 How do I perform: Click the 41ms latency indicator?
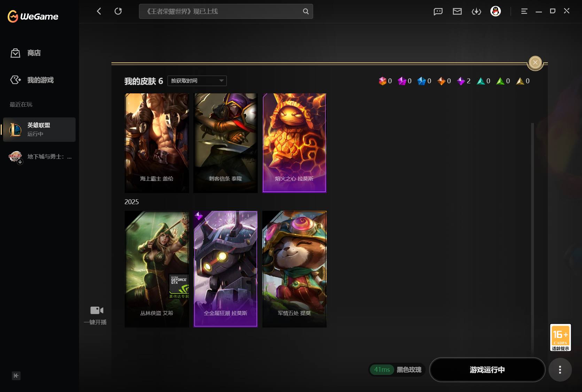point(382,370)
